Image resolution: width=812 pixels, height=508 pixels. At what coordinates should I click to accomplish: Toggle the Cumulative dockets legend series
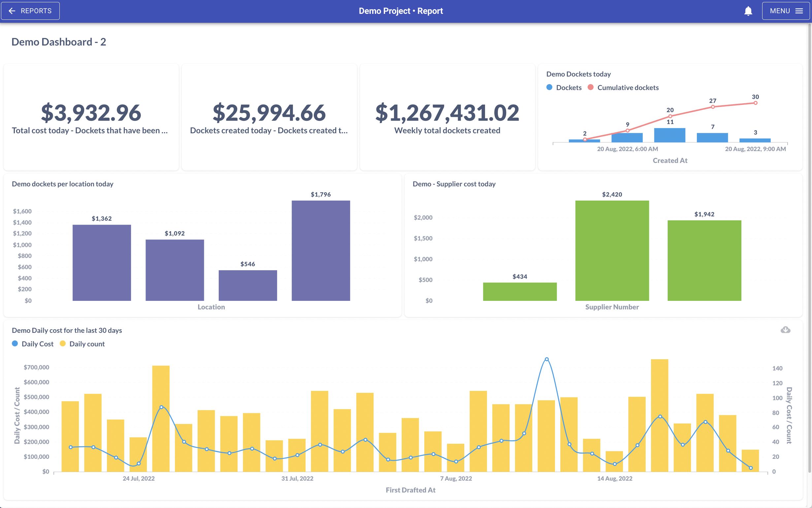(x=623, y=87)
